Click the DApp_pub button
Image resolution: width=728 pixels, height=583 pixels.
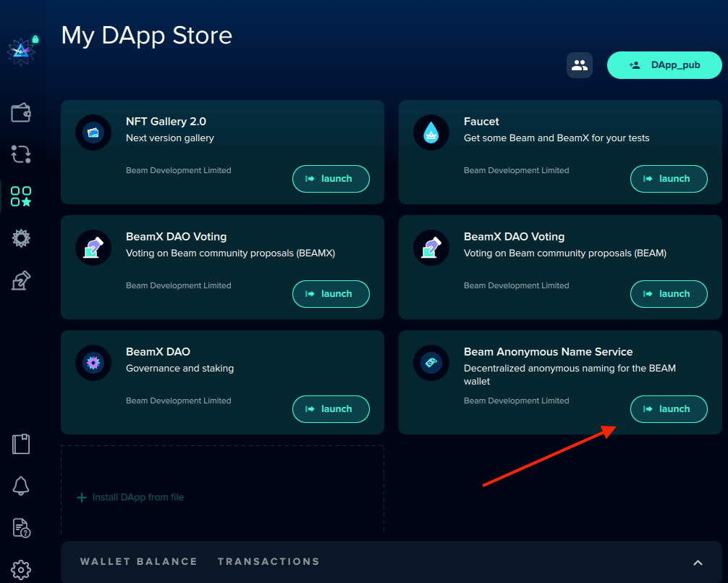click(x=664, y=65)
